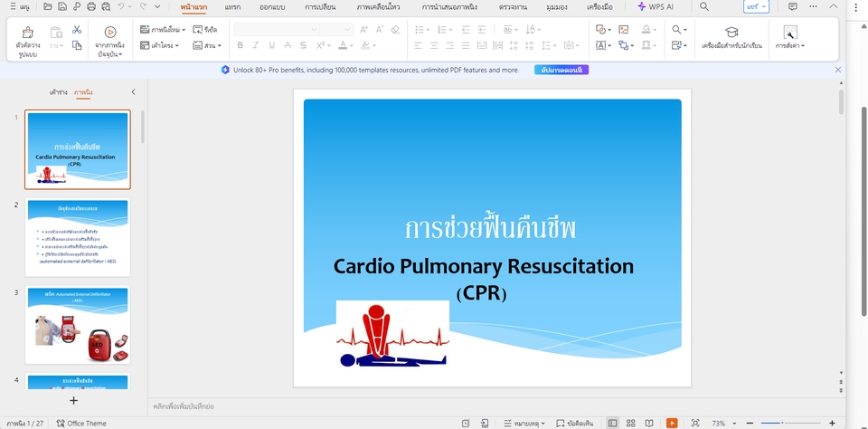Viewport: 868px width, 429px height.
Task: Toggle text Shadow S button
Action: pyautogui.click(x=304, y=45)
